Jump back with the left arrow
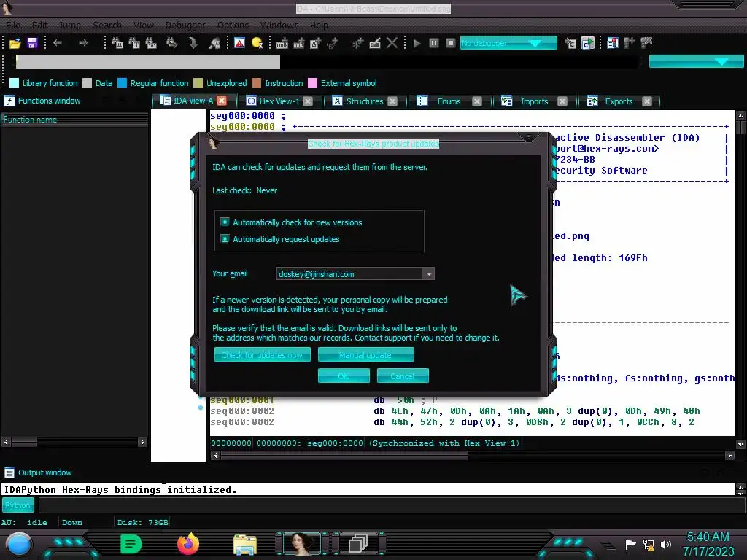The image size is (747, 560). click(x=58, y=43)
